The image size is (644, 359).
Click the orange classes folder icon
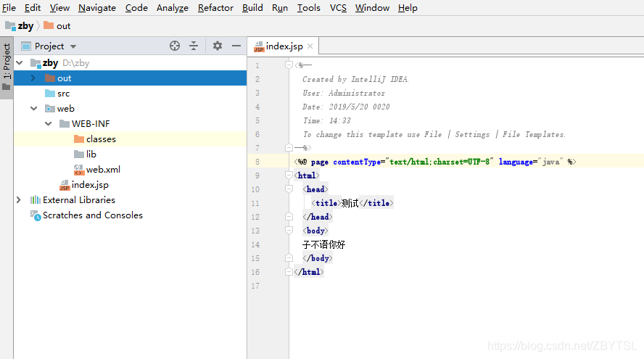tap(79, 139)
